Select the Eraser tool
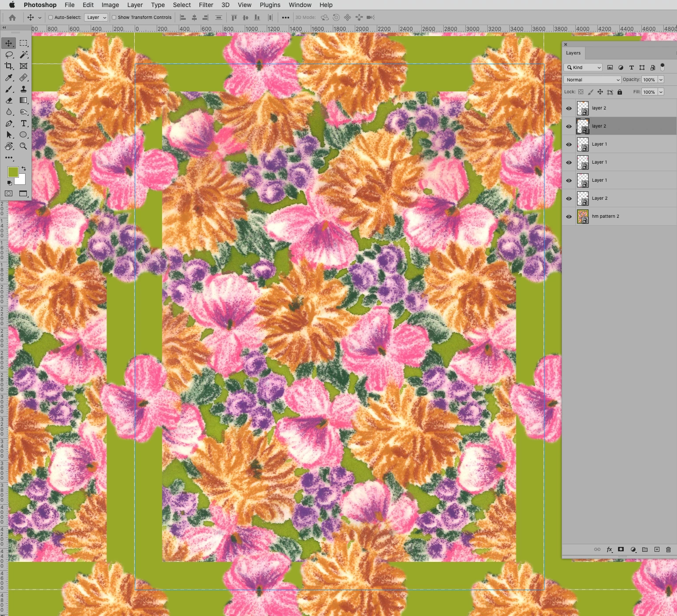677x616 pixels. pos(9,100)
